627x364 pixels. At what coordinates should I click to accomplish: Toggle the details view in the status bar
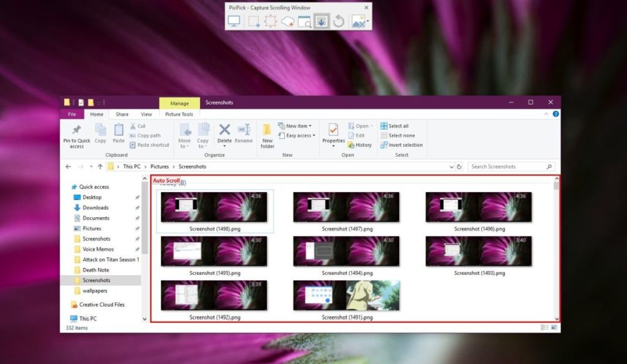point(543,327)
